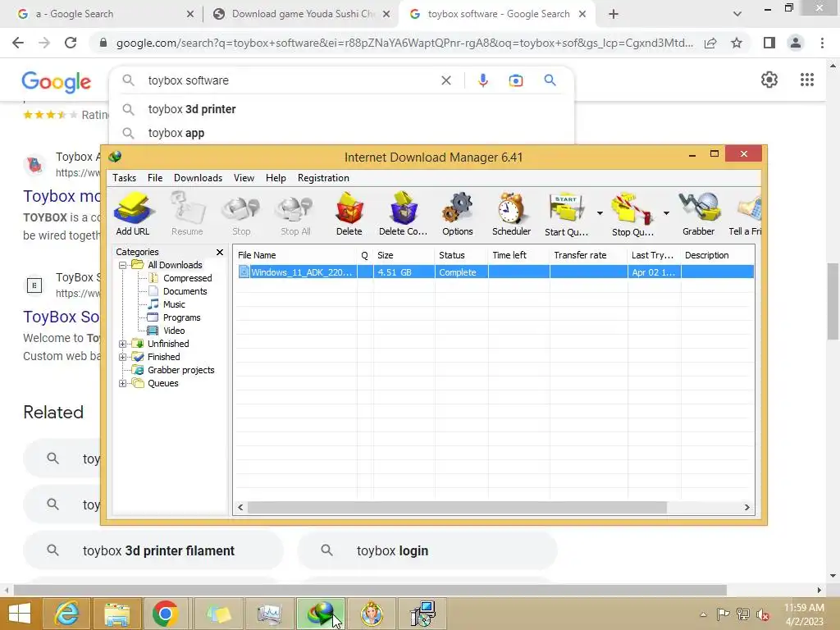This screenshot has width=840, height=630.
Task: Click the Tell a Friend icon
Action: point(746,214)
